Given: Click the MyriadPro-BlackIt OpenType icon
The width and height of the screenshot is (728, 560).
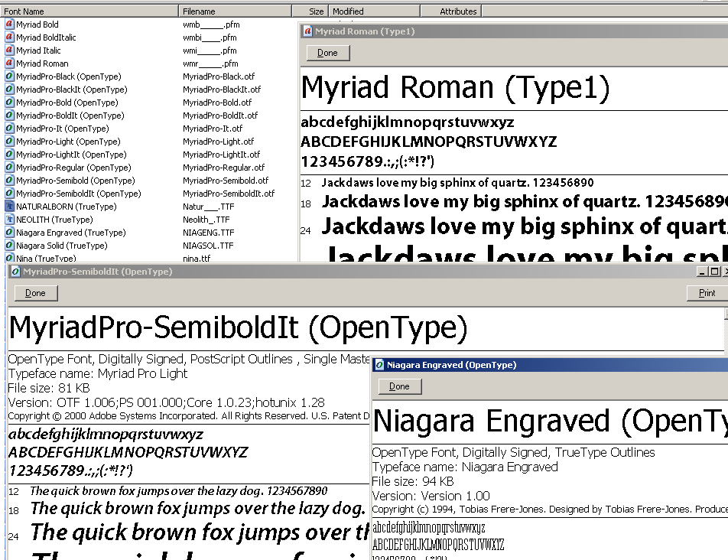Looking at the screenshot, I should pos(9,90).
